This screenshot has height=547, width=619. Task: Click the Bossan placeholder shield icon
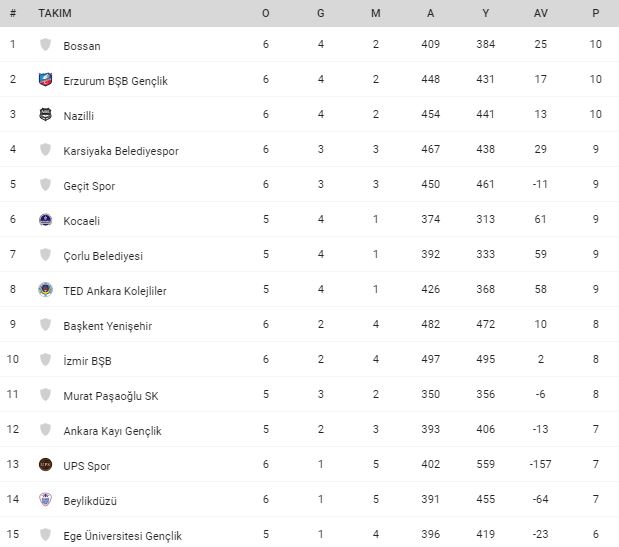click(x=45, y=45)
